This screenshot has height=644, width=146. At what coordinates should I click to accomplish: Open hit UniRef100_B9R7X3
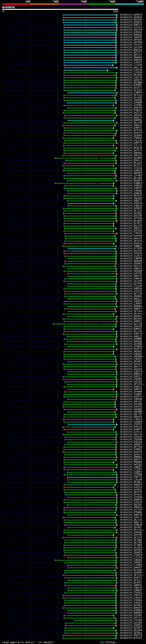pos(131,25)
